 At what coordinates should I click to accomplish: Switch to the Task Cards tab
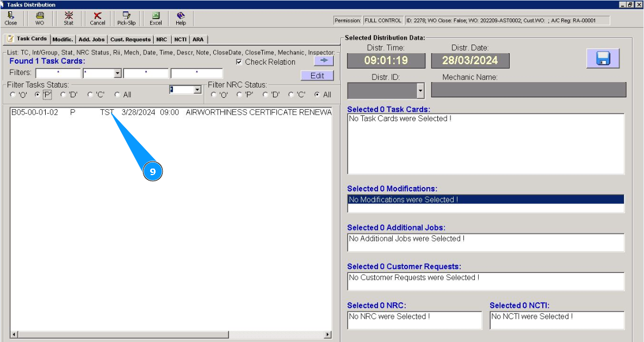[27, 39]
